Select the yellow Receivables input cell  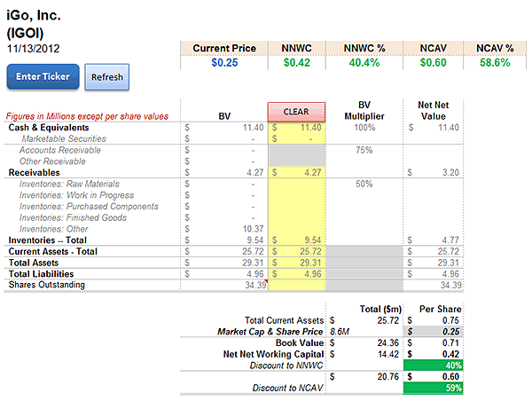pyautogui.click(x=297, y=173)
